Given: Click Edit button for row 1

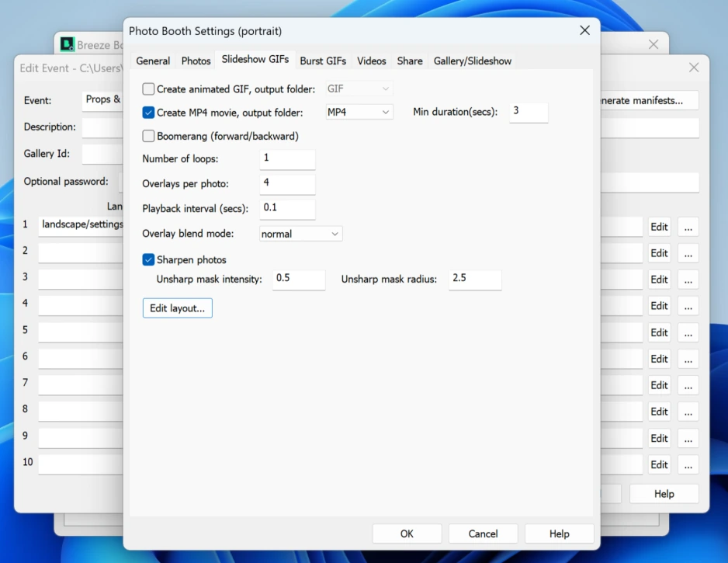Looking at the screenshot, I should click(x=659, y=227).
